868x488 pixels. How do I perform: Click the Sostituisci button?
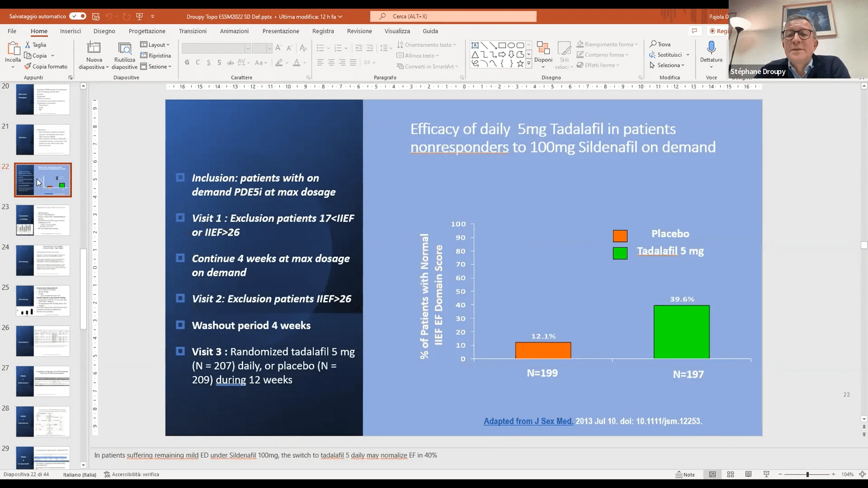[x=669, y=55]
